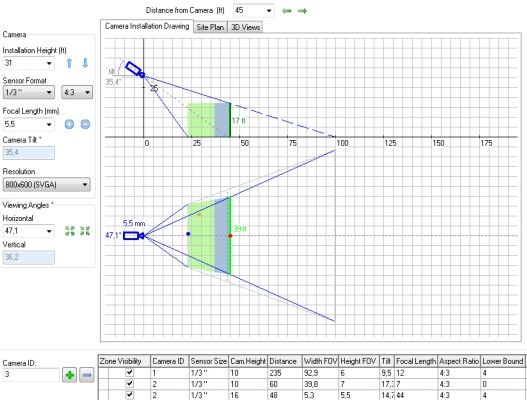This screenshot has height=400, width=527.
Task: Toggle zone visibility for camera 1 row
Action: click(x=129, y=372)
